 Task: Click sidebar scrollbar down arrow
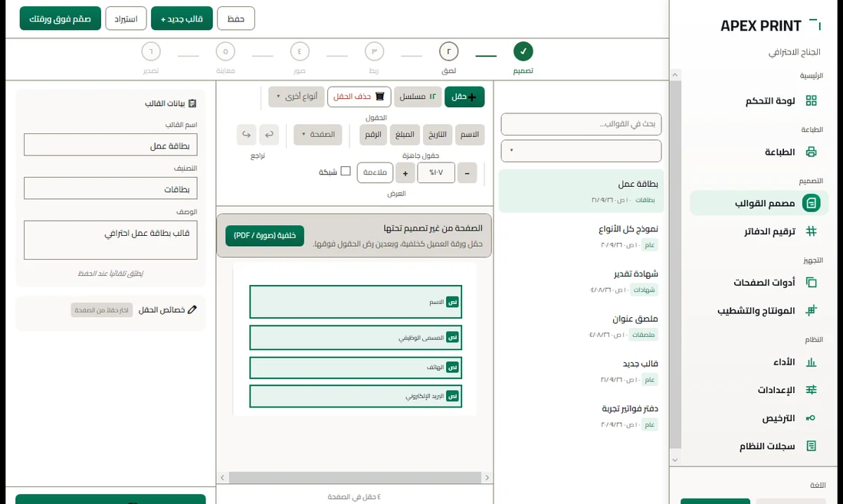point(675,460)
